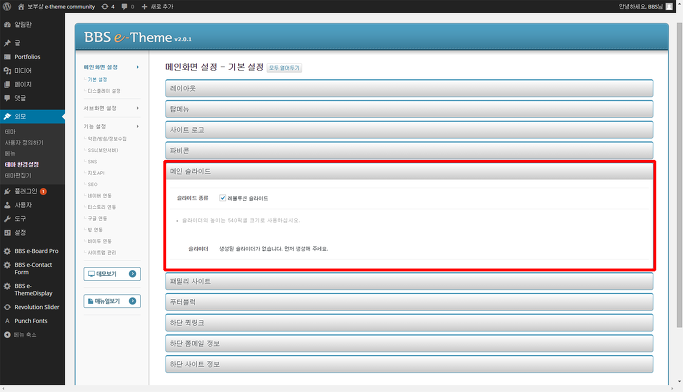This screenshot has height=392, width=683.
Task: Open 바이두 연동 settings link
Action: 99,241
